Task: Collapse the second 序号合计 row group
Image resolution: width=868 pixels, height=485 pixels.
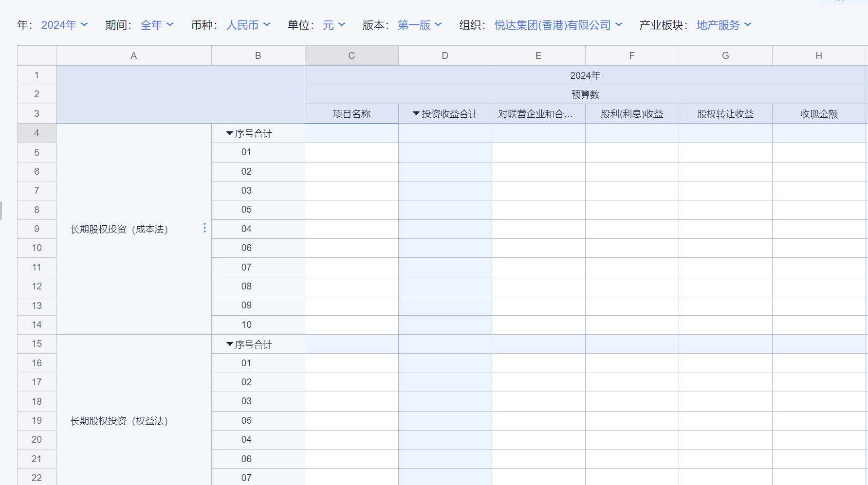Action: click(x=230, y=344)
